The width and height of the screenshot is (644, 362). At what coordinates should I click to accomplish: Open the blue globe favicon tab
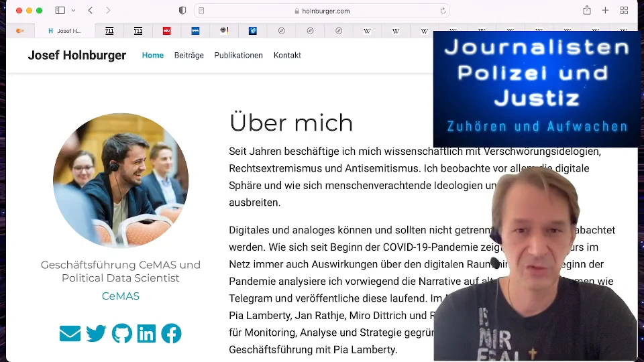253,31
